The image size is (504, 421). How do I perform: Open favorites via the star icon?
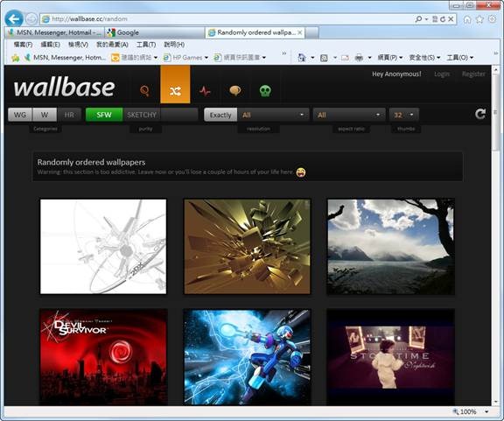479,19
